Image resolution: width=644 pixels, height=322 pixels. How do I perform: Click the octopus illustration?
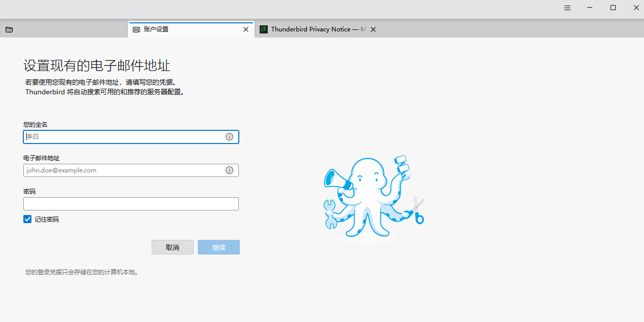click(373, 198)
